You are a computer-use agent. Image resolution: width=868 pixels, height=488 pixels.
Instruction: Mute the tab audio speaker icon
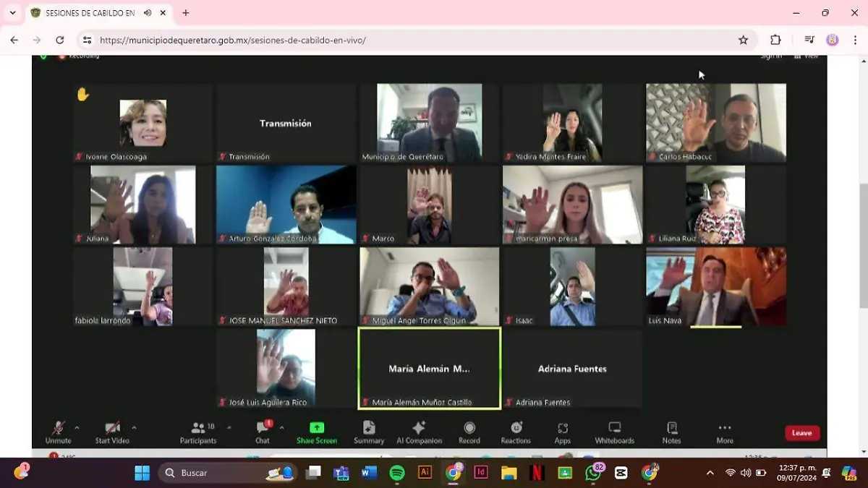(x=148, y=13)
